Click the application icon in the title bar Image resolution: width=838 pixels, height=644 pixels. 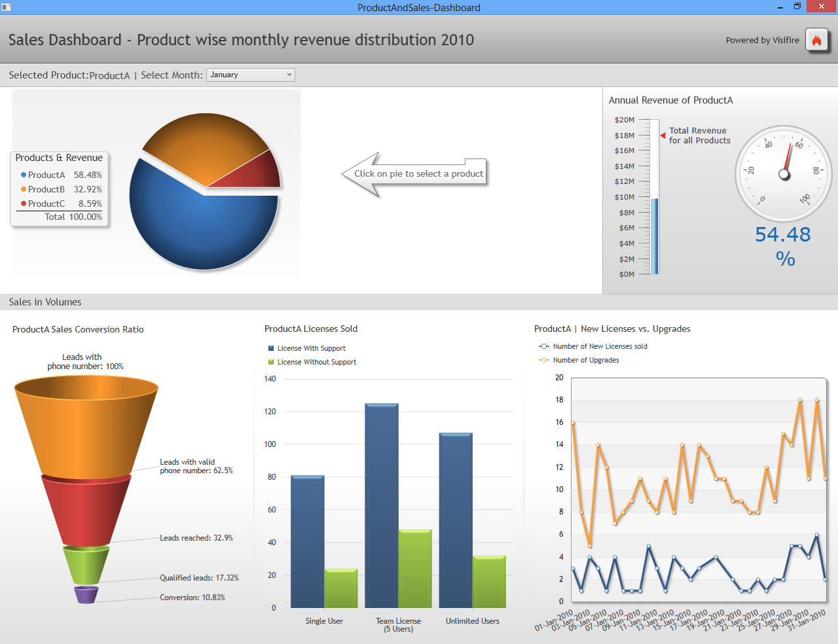6,7
